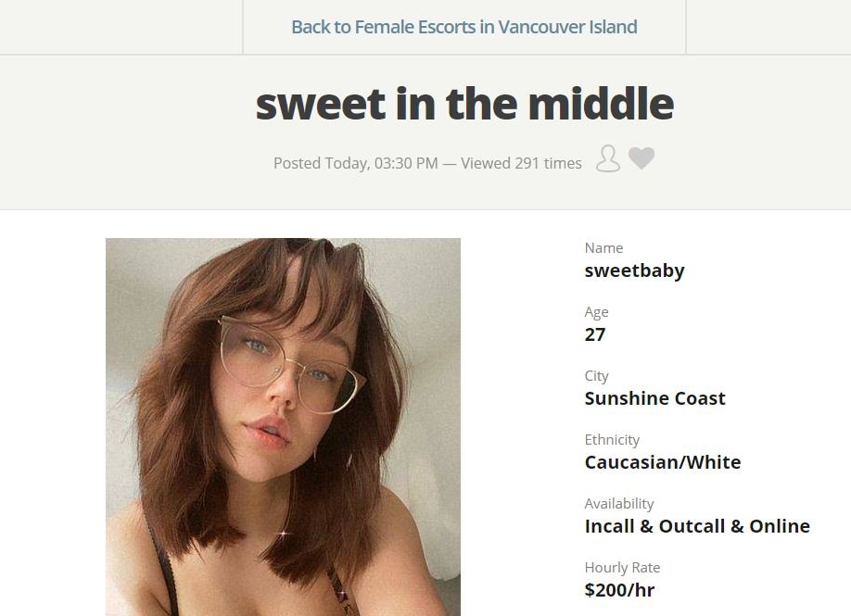This screenshot has height=616, width=851.
Task: Open the main listing photo
Action: click(x=283, y=427)
